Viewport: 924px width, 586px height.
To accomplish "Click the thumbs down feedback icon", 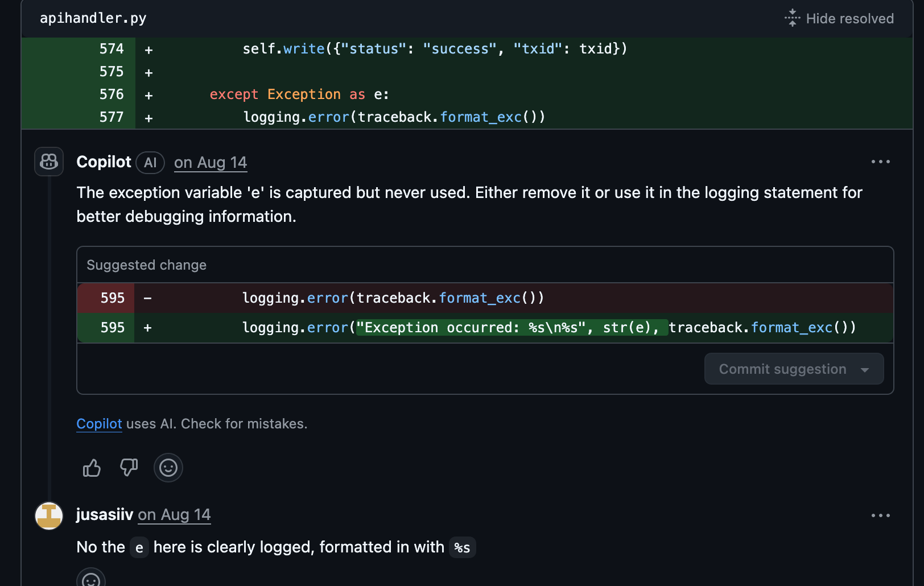I will click(x=129, y=468).
